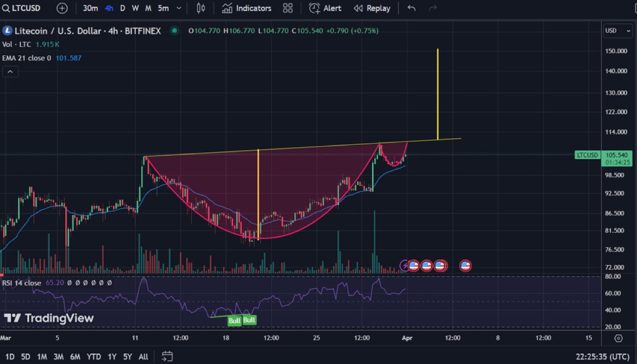Toggle the green market status dot
The image size is (637, 364).
point(174,30)
